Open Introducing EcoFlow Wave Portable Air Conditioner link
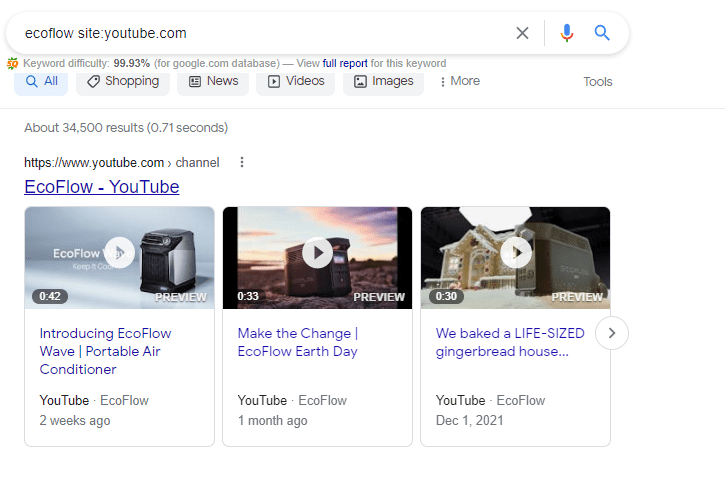Image resolution: width=725 pixels, height=479 pixels. (105, 351)
